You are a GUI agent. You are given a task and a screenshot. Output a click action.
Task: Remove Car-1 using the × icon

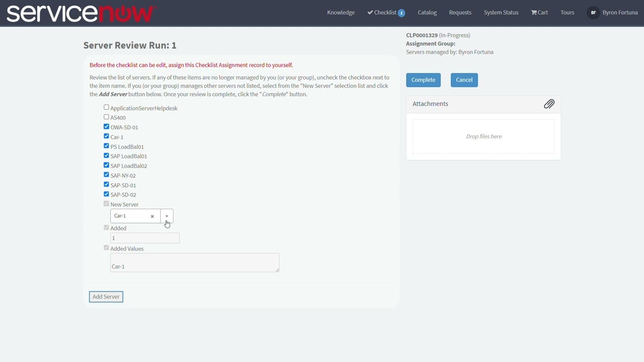152,216
